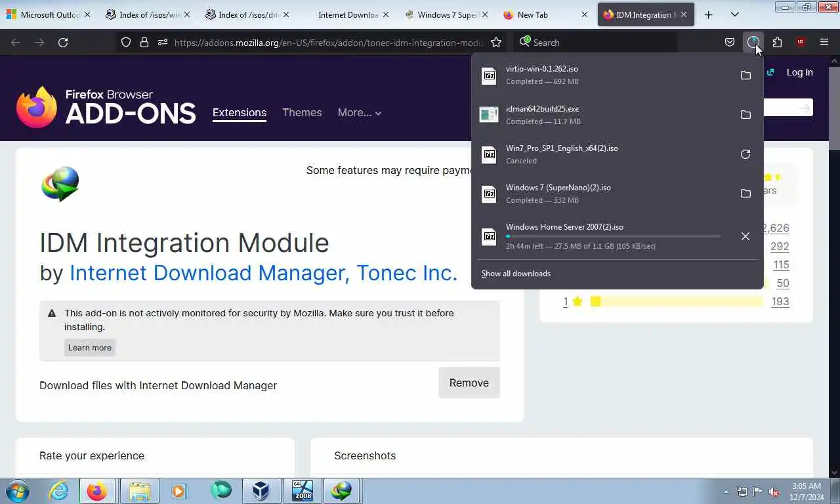Screen dimensions: 840x504
Task: Bookmark this page with star icon
Action: [x=496, y=42]
